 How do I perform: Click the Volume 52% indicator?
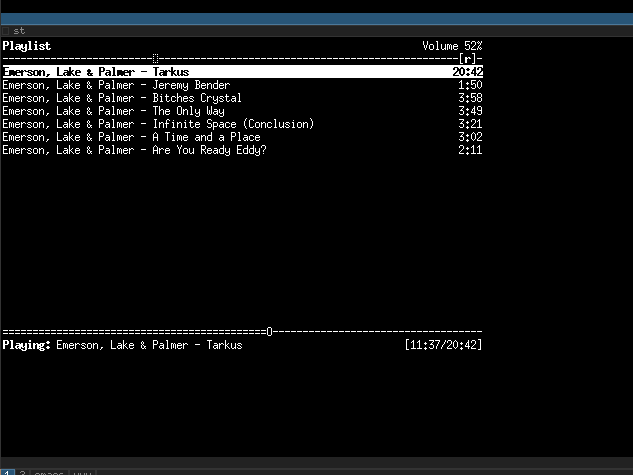click(x=452, y=46)
